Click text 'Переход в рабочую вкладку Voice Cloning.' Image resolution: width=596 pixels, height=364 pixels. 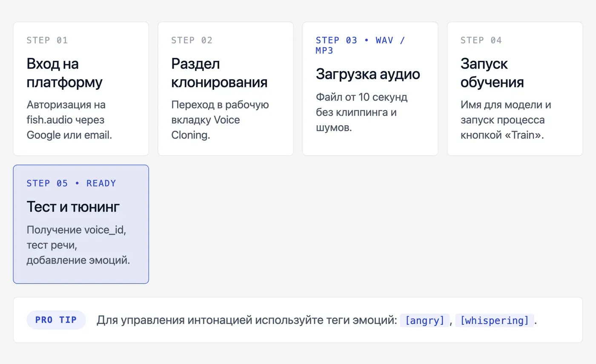[220, 120]
